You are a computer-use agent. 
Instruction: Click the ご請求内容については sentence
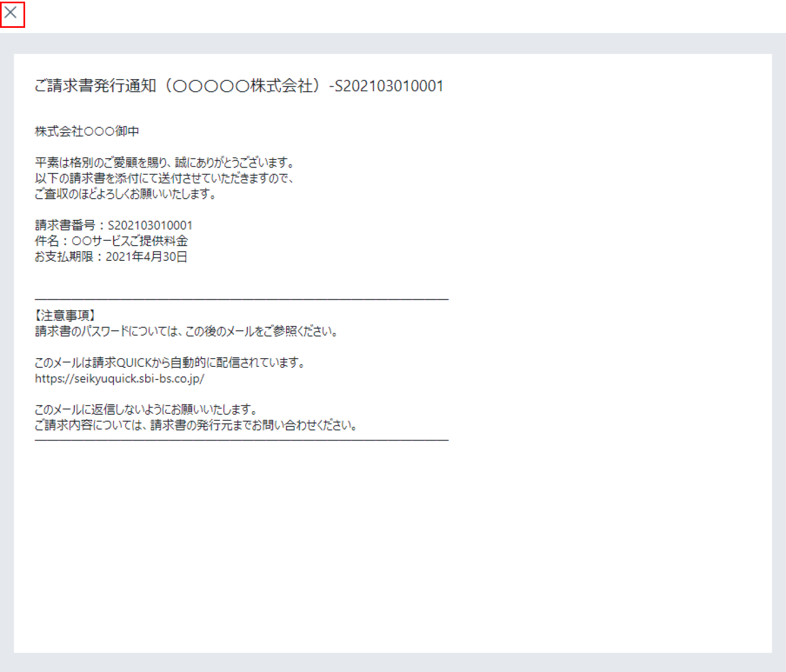(196, 425)
